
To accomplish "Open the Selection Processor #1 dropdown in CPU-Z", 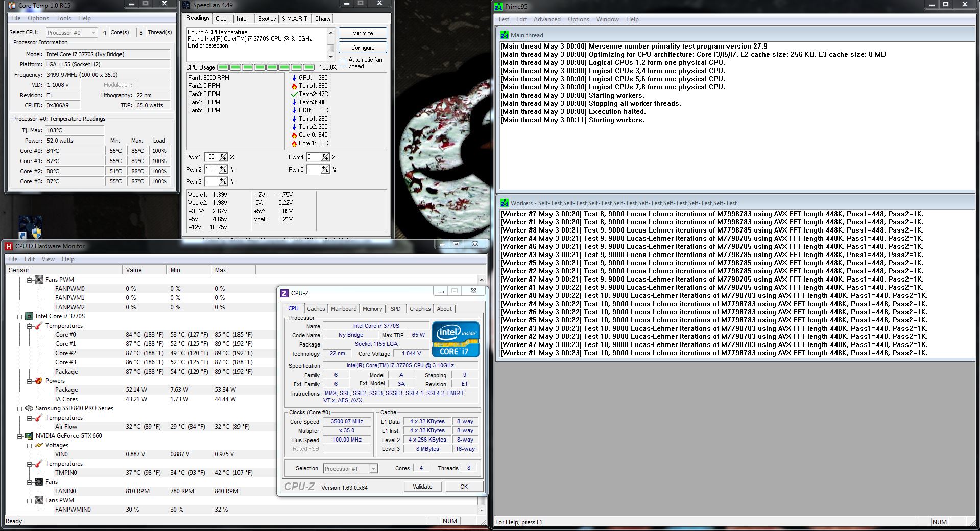I will 350,469.
